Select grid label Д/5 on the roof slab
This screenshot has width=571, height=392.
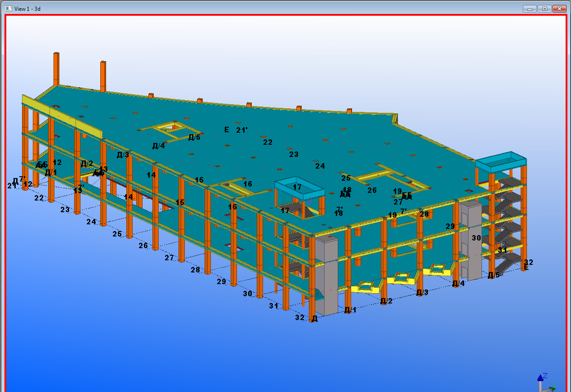(194, 137)
